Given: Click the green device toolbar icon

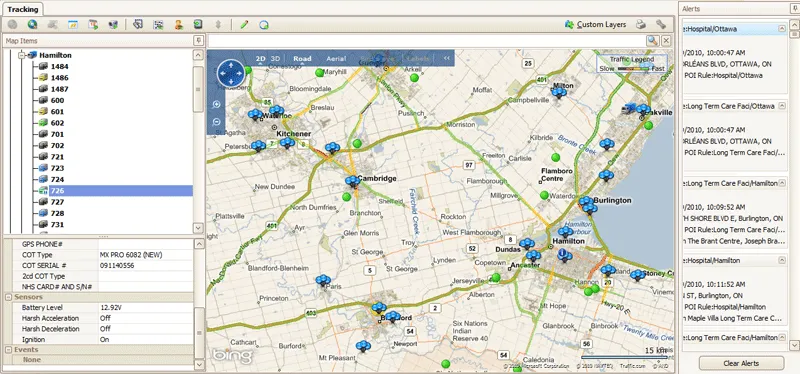Looking at the screenshot, I should point(198,24).
